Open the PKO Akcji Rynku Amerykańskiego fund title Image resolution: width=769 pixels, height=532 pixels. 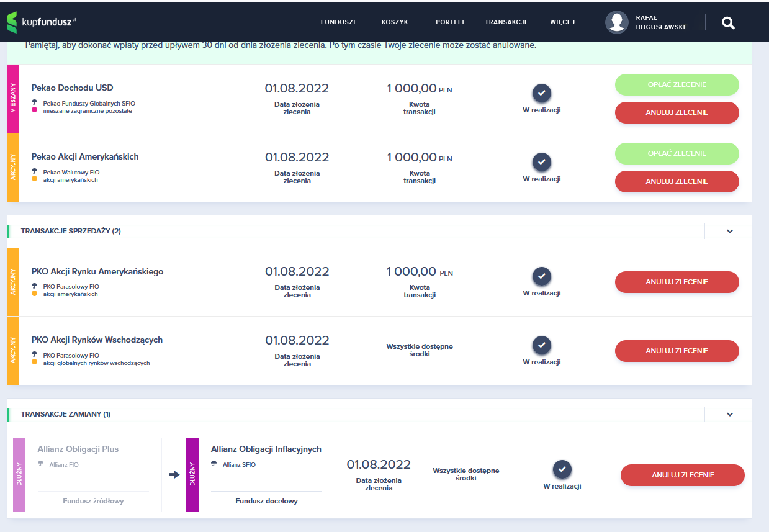pos(97,271)
